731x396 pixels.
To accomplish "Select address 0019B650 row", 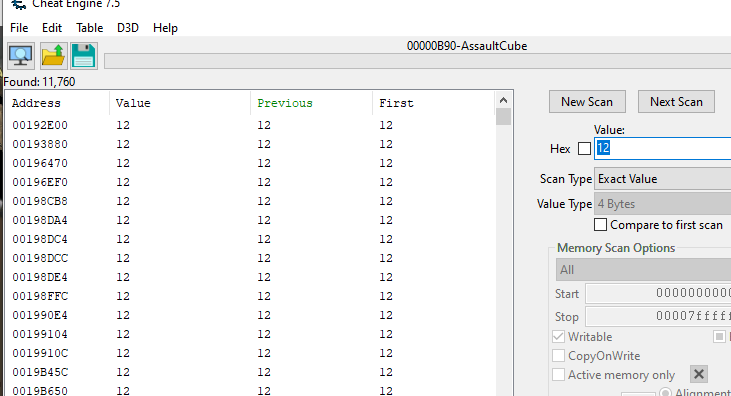I will click(x=250, y=390).
